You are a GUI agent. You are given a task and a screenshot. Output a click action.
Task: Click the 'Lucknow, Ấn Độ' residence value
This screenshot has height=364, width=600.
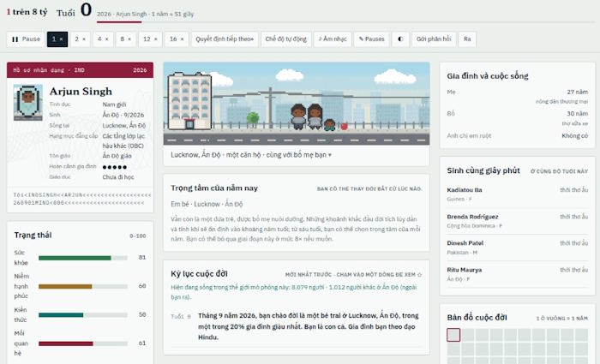124,125
